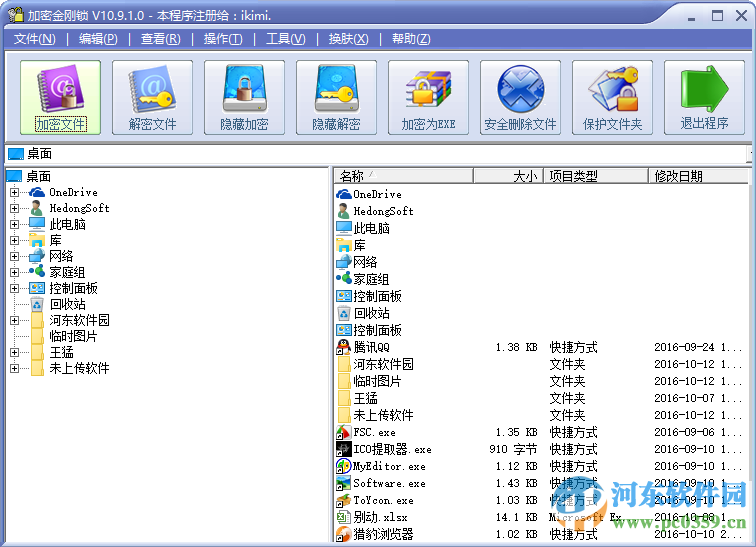Viewport: 756px width, 547px height.
Task: Open the 换肤(X) skin menu
Action: 348,39
